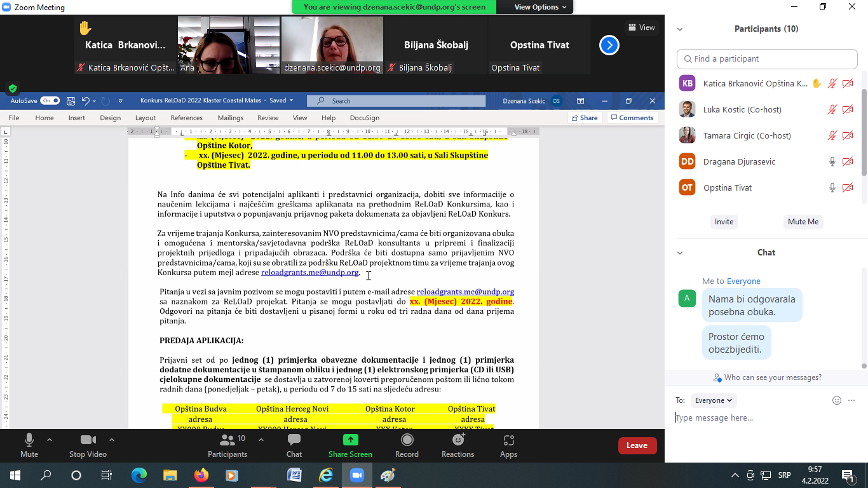868x488 pixels.
Task: Click Dragana Djurasevic's microphone icon
Action: [x=832, y=161]
